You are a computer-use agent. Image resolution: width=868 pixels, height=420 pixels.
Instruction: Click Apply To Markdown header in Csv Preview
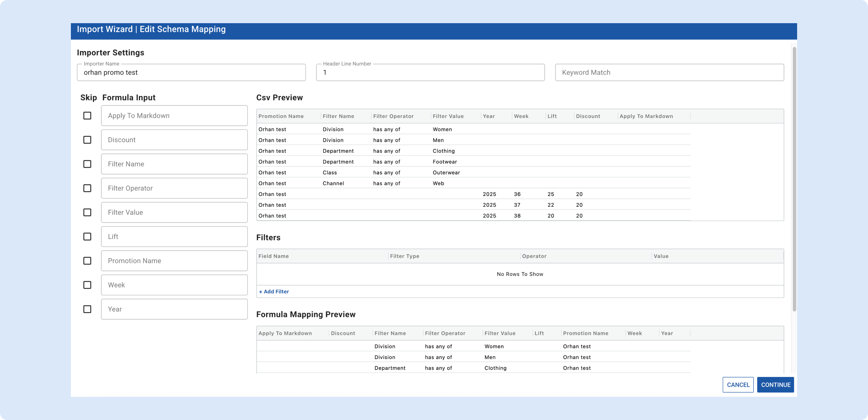(x=646, y=116)
